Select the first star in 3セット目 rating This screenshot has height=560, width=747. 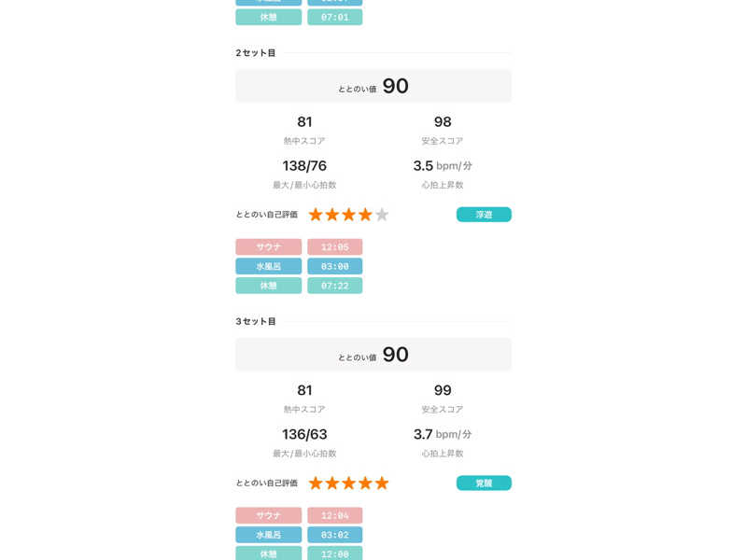click(x=316, y=483)
